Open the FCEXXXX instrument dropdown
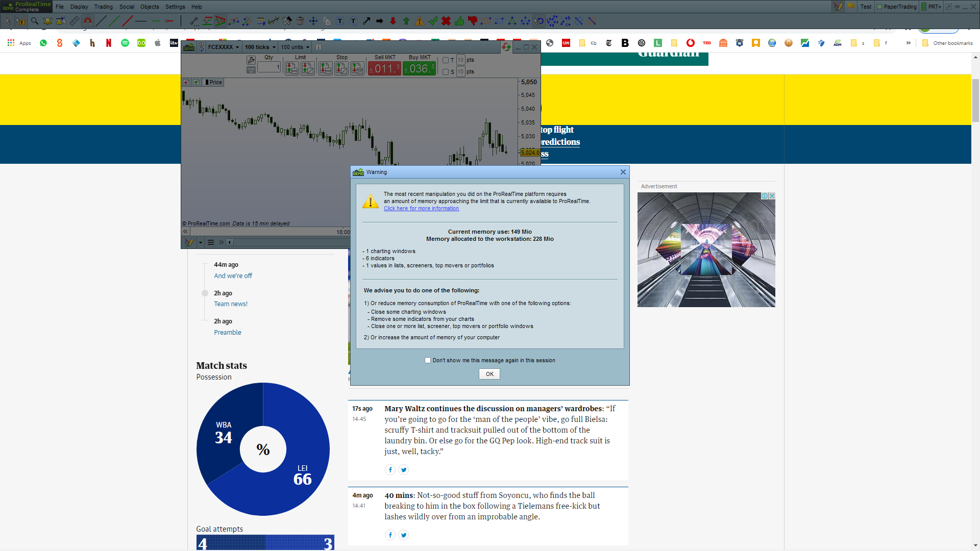This screenshot has width=980, height=551. click(x=224, y=47)
